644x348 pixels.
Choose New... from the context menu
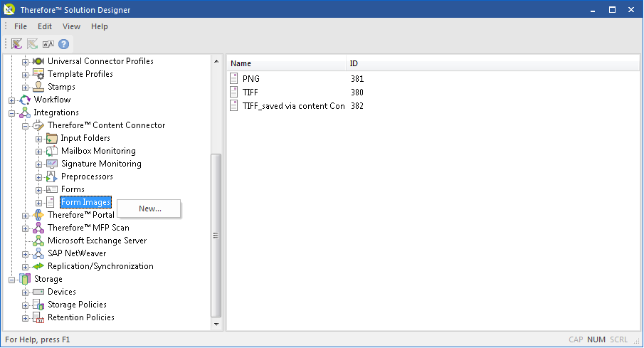149,209
